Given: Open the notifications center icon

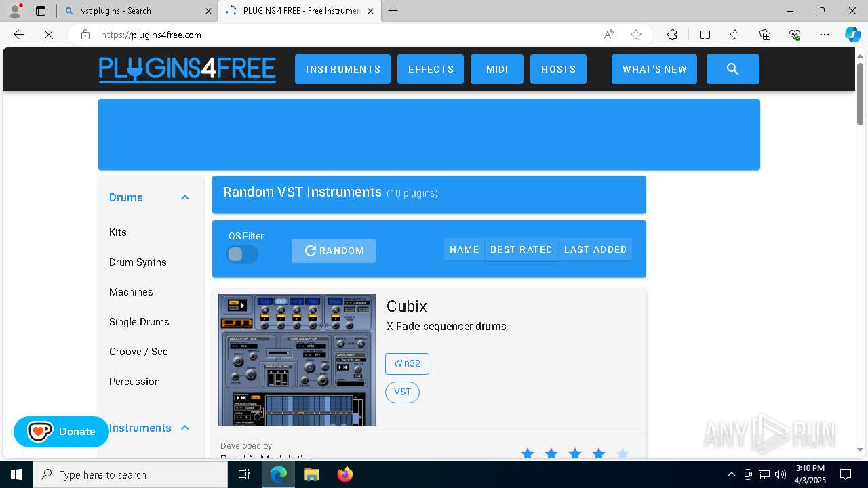Looking at the screenshot, I should click(x=846, y=474).
